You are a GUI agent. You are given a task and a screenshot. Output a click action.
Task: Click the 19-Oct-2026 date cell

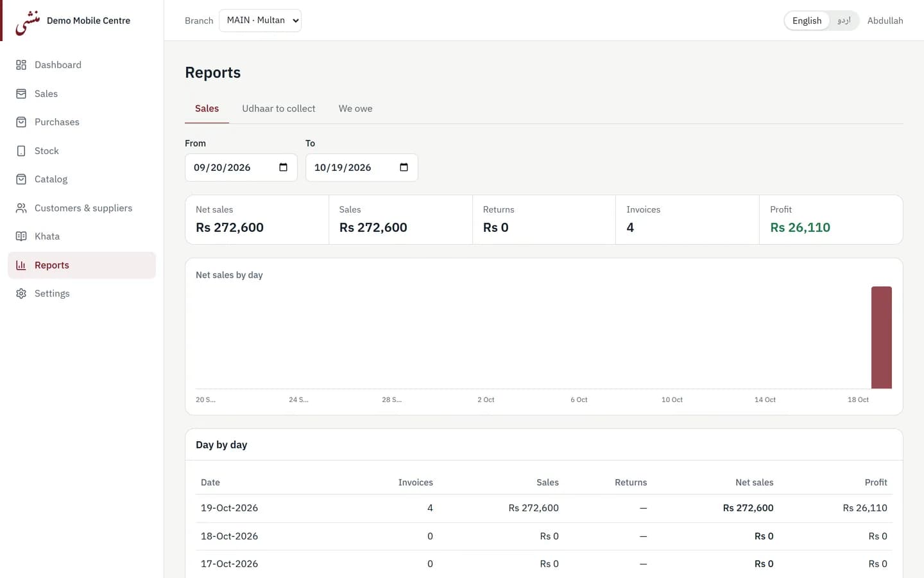click(x=229, y=508)
